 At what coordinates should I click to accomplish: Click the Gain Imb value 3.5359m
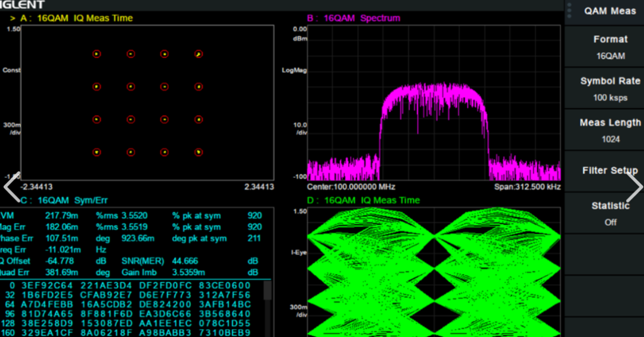[188, 273]
